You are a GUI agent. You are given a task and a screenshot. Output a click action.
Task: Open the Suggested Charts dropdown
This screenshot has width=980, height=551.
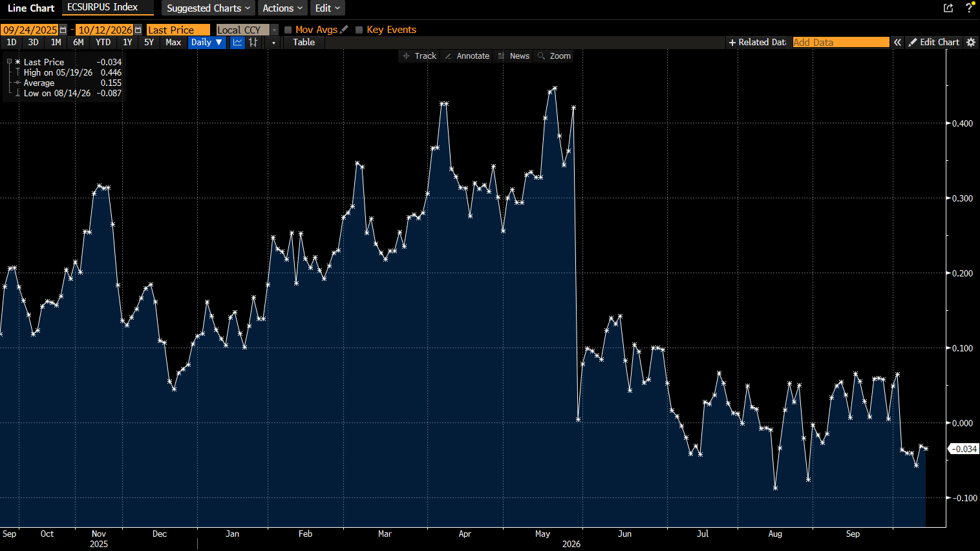click(x=208, y=8)
